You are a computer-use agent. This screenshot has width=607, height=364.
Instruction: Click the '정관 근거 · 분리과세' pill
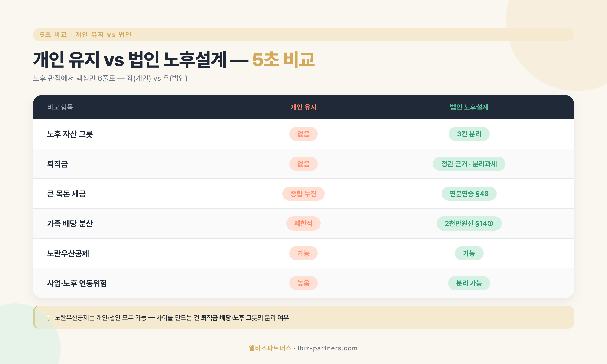(469, 164)
